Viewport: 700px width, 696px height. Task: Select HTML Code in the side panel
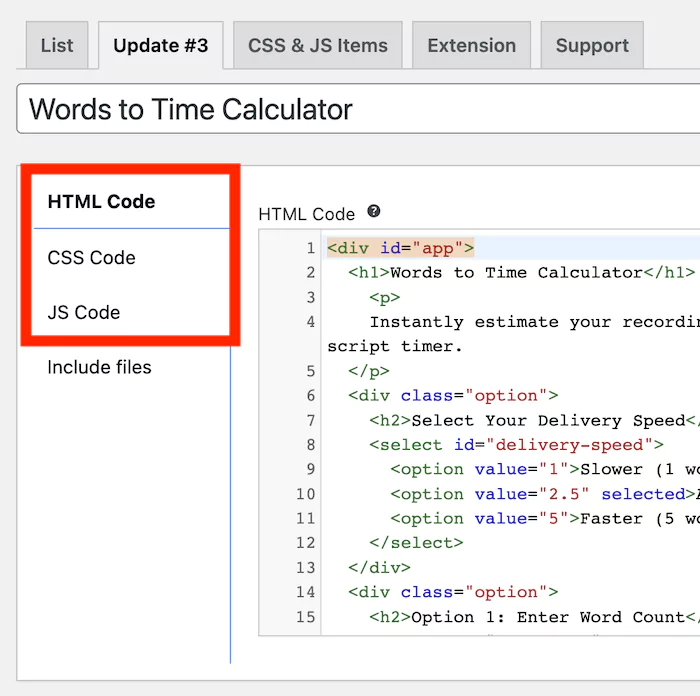(101, 202)
